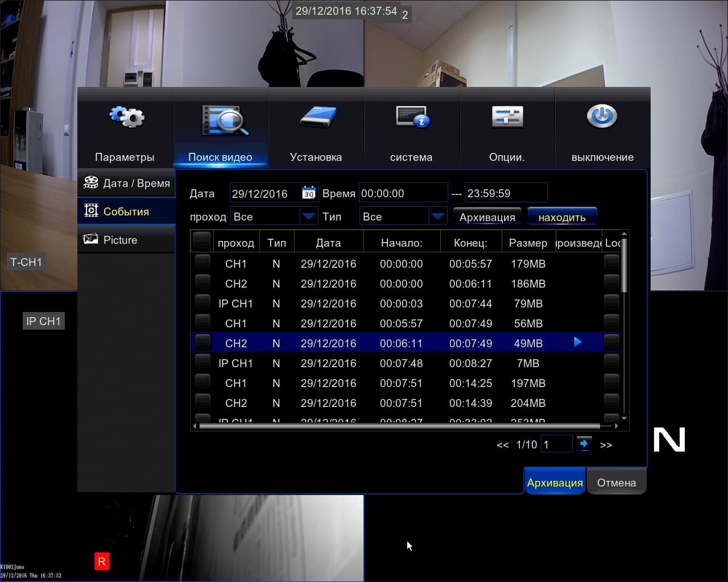Click the end time 00:14:39 cell
This screenshot has width=728, height=582.
(470, 403)
